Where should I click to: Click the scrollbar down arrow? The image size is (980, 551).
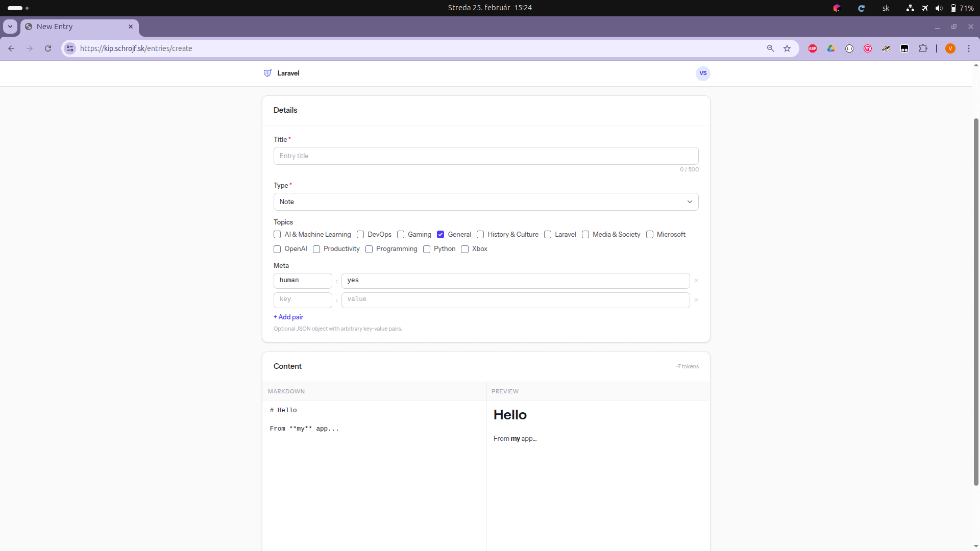pyautogui.click(x=976, y=546)
